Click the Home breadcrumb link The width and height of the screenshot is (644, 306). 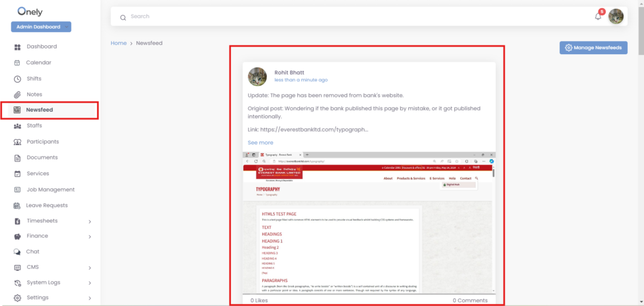(x=118, y=43)
